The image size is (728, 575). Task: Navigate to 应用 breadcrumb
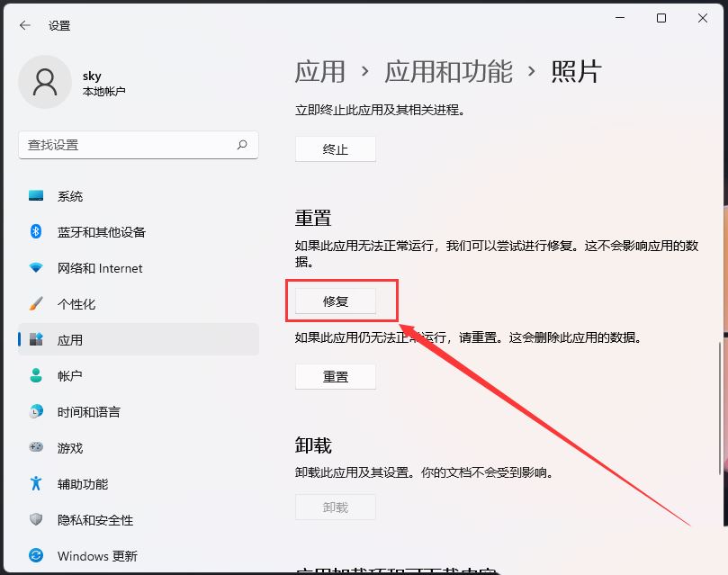319,72
